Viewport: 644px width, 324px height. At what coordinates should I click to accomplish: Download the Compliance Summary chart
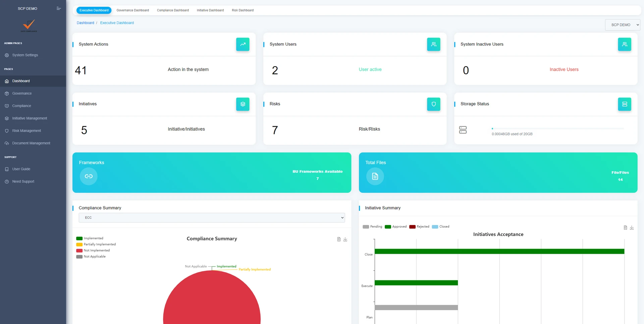coord(345,239)
